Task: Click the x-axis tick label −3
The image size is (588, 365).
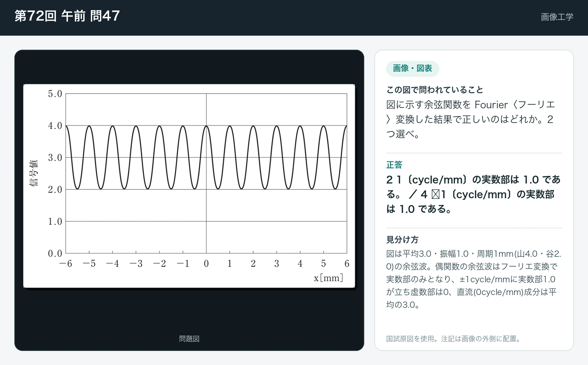Action: tap(136, 264)
